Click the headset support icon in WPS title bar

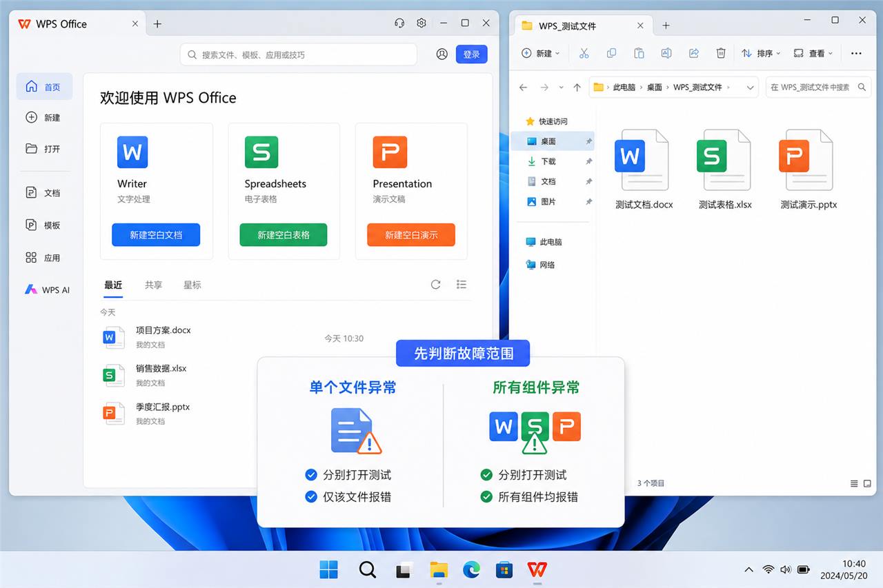click(399, 23)
